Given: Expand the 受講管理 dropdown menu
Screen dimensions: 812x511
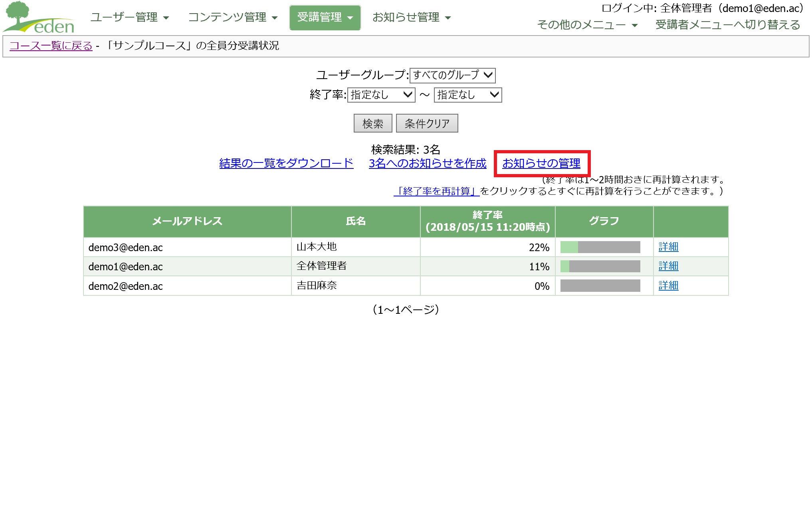Looking at the screenshot, I should pos(325,18).
